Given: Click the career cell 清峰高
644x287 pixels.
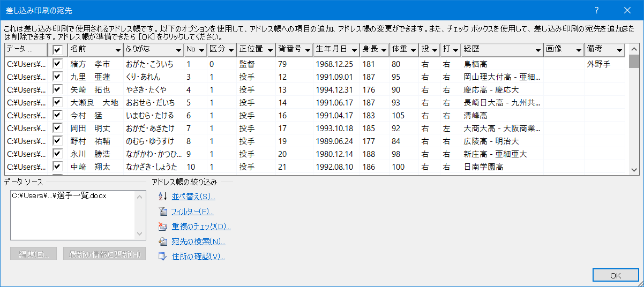Looking at the screenshot, I should 476,115.
